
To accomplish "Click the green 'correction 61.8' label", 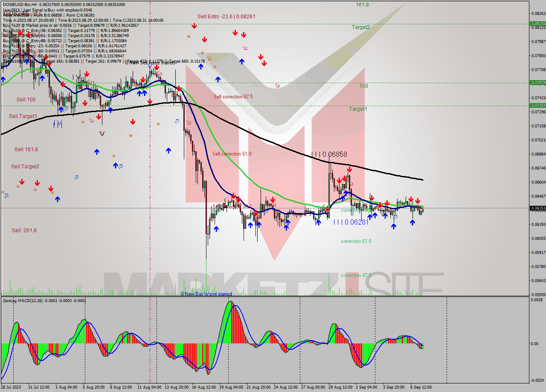I will click(356, 241).
